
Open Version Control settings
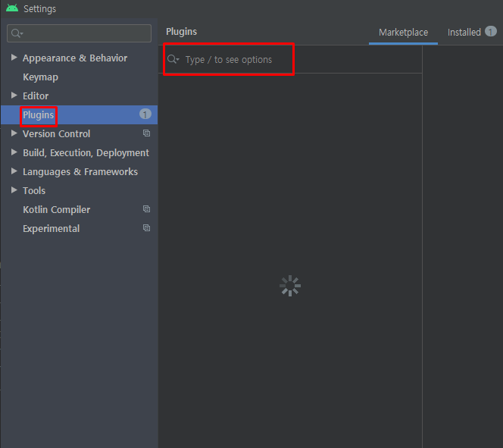point(57,134)
